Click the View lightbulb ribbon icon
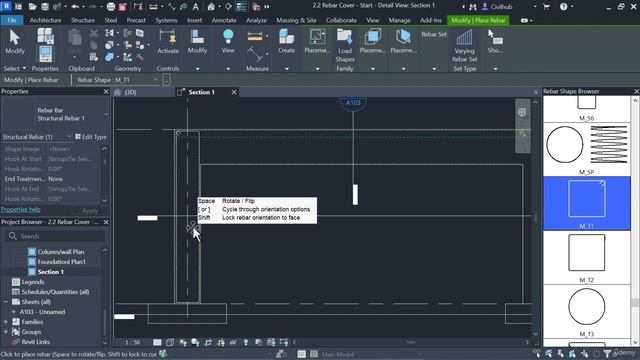Screen dimensions: 640x360 coord(228,42)
